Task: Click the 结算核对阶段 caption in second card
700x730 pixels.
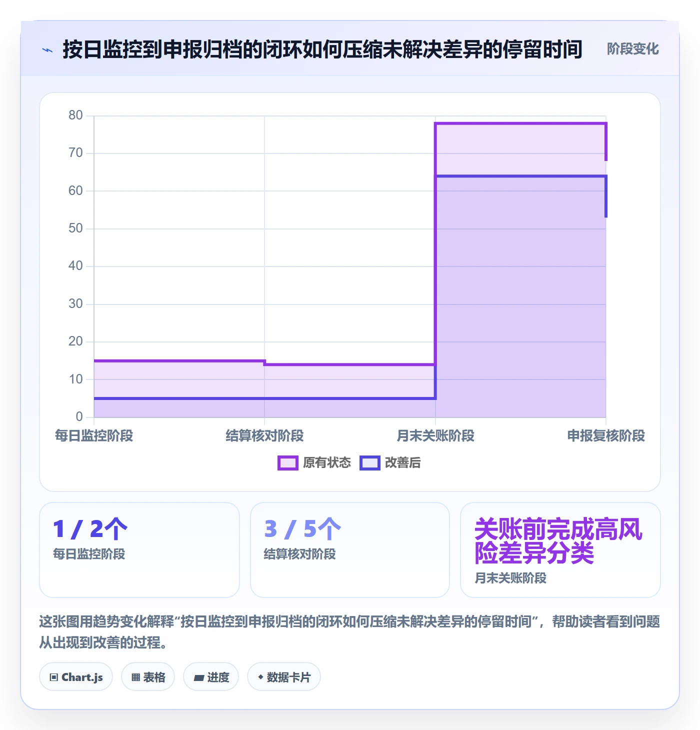Action: tap(300, 554)
